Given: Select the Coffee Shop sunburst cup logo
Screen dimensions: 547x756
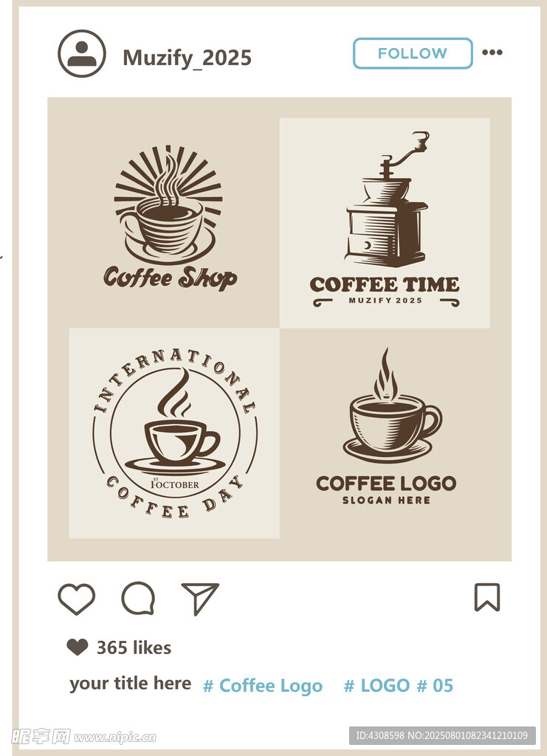Looking at the screenshot, I should coord(170,218).
